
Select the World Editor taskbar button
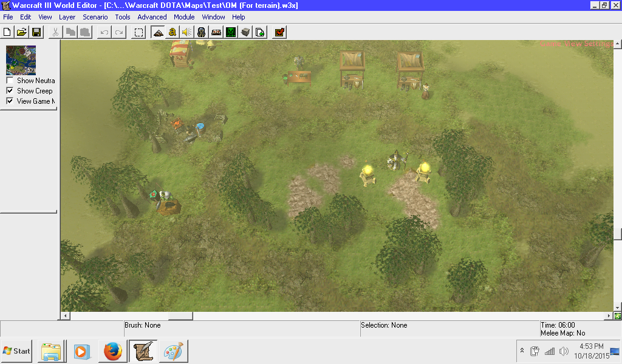pyautogui.click(x=143, y=351)
